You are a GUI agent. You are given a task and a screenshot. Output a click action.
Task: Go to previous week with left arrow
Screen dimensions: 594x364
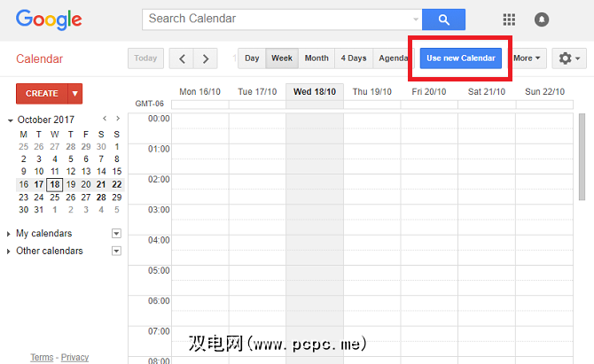[x=182, y=59]
